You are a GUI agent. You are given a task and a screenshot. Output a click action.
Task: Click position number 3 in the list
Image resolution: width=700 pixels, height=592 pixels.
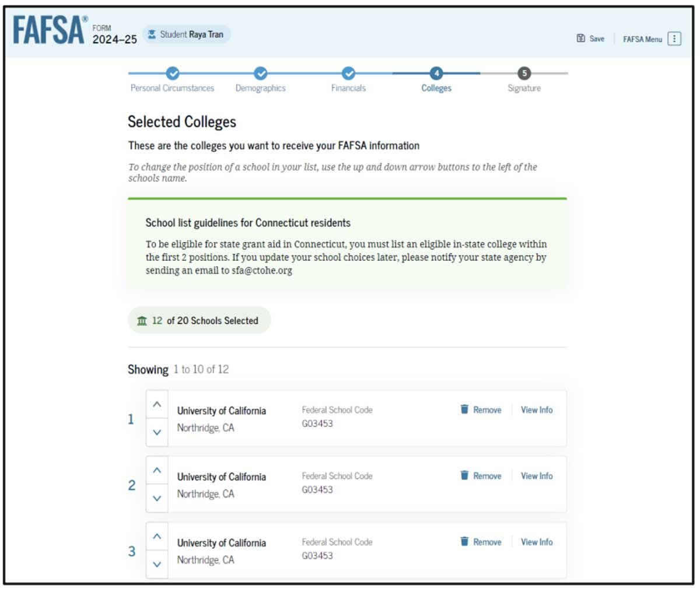(131, 551)
